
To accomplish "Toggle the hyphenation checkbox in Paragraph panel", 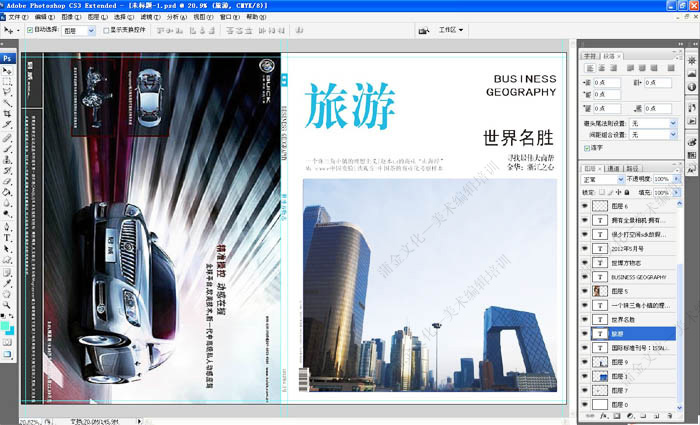I will (587, 148).
